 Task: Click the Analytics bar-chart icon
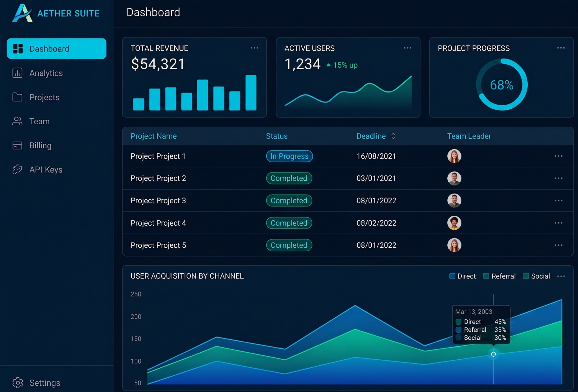click(x=17, y=73)
